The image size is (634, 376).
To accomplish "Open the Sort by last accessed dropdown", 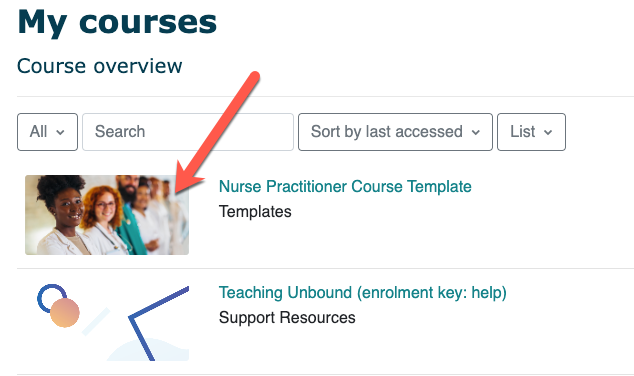I will coord(395,132).
